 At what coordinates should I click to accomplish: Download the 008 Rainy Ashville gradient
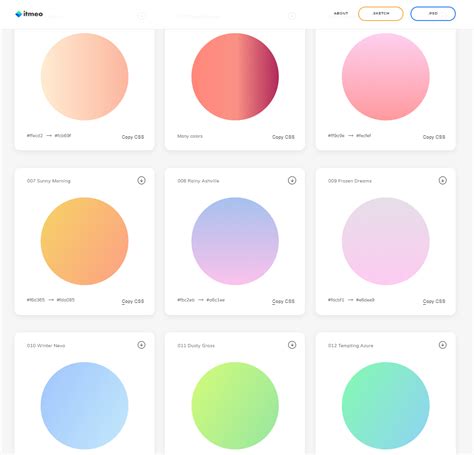pyautogui.click(x=292, y=180)
